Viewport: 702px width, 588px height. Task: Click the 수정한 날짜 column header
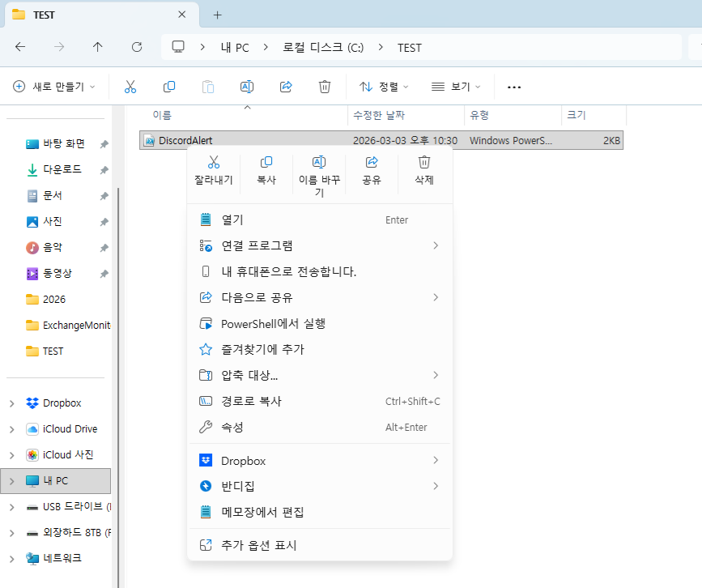(379, 116)
